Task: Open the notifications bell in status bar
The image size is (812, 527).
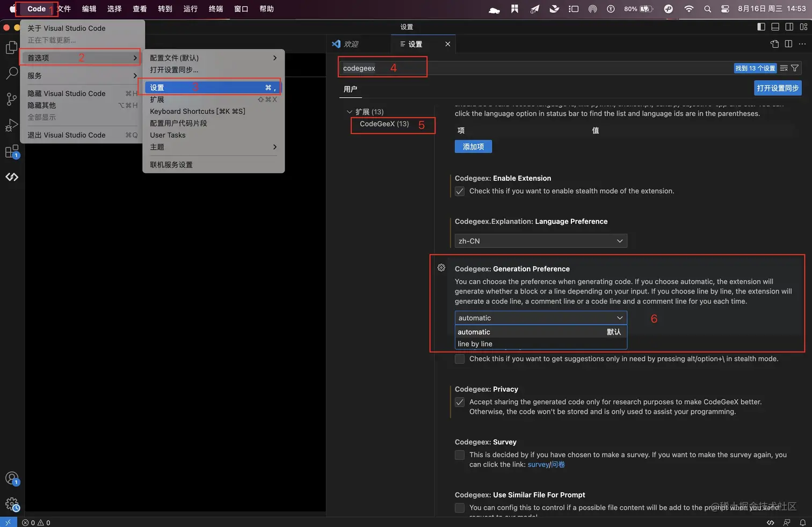Action: click(x=803, y=522)
